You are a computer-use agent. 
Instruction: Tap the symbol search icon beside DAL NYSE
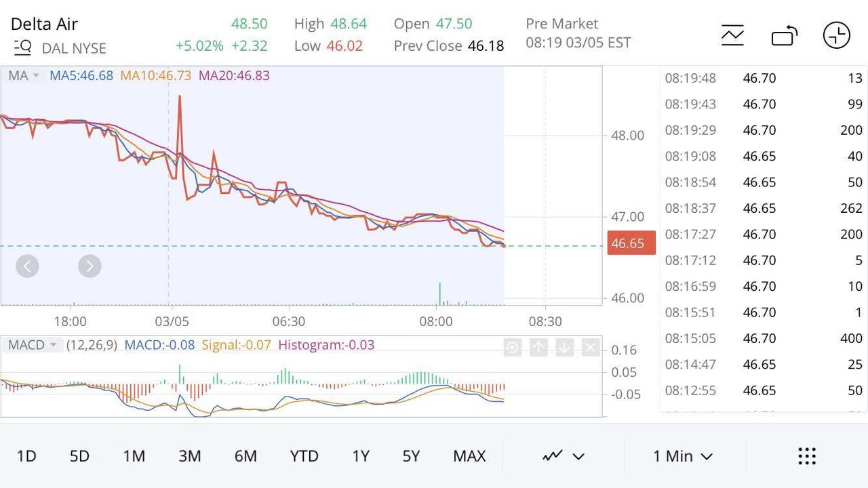(x=22, y=47)
